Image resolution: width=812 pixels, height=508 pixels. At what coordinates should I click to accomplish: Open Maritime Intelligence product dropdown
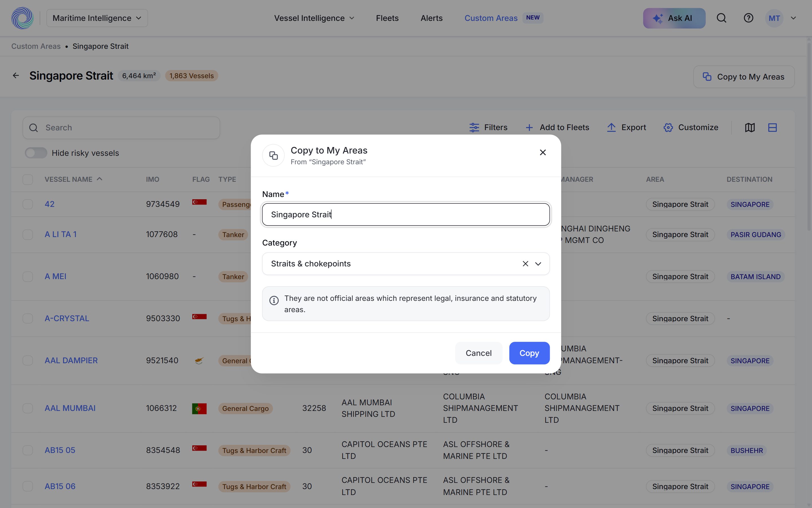(x=97, y=18)
